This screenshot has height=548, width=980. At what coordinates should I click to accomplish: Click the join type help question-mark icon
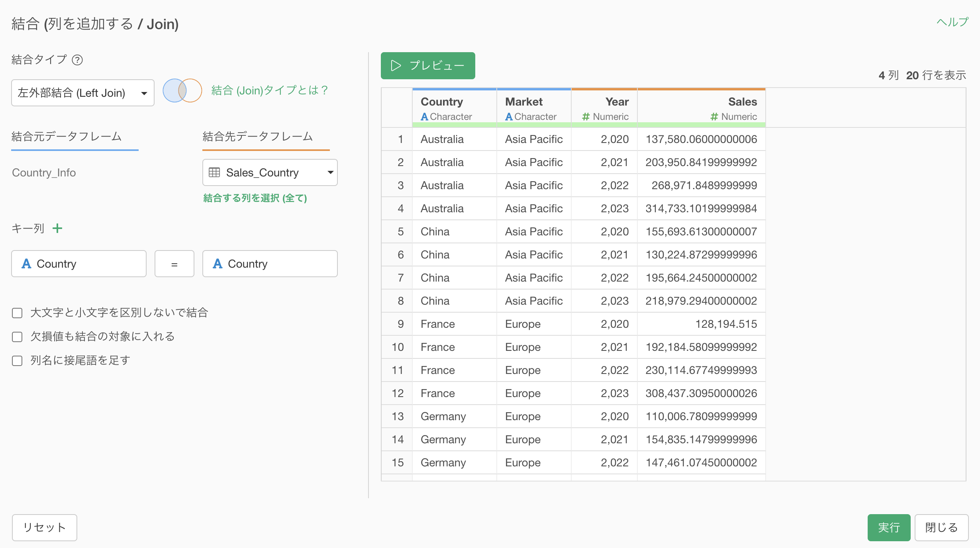point(77,60)
